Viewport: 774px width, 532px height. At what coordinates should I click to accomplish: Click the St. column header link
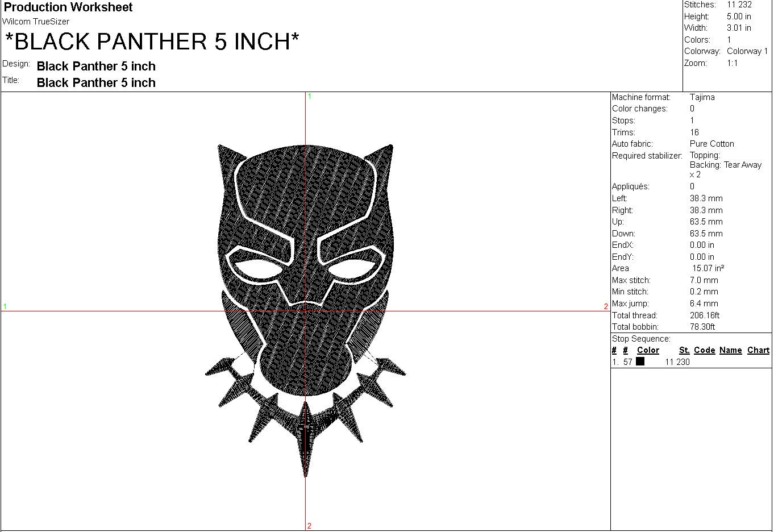pyautogui.click(x=684, y=350)
